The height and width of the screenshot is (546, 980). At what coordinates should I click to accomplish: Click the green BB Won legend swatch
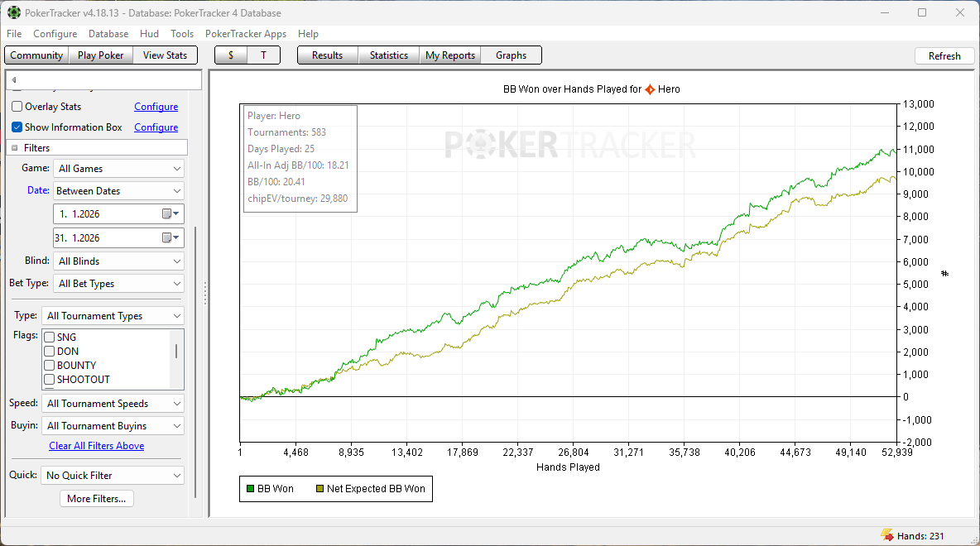249,489
